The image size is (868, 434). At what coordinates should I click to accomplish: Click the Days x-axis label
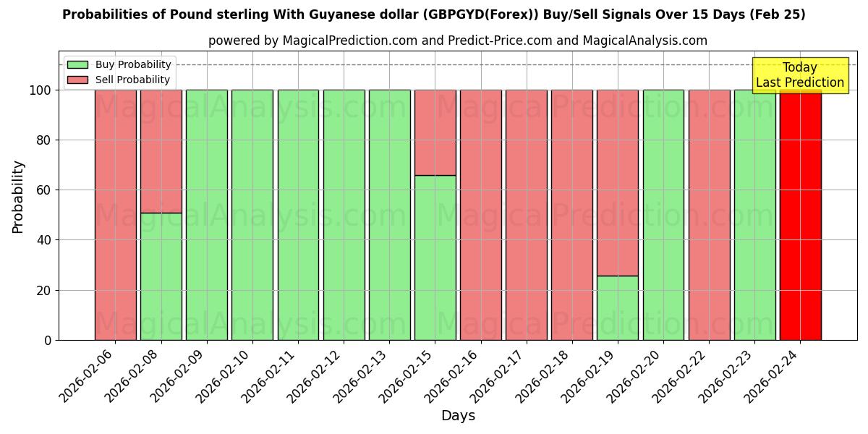(459, 415)
